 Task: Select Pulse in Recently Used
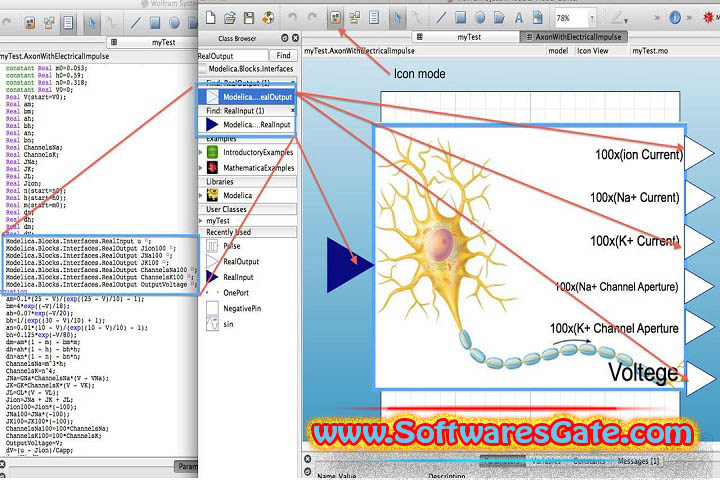(x=231, y=246)
